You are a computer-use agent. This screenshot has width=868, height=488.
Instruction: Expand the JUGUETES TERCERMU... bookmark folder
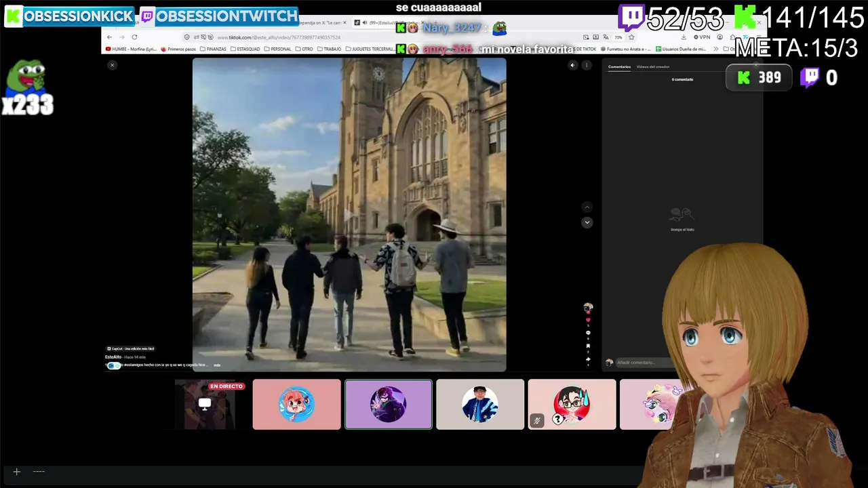coord(370,49)
